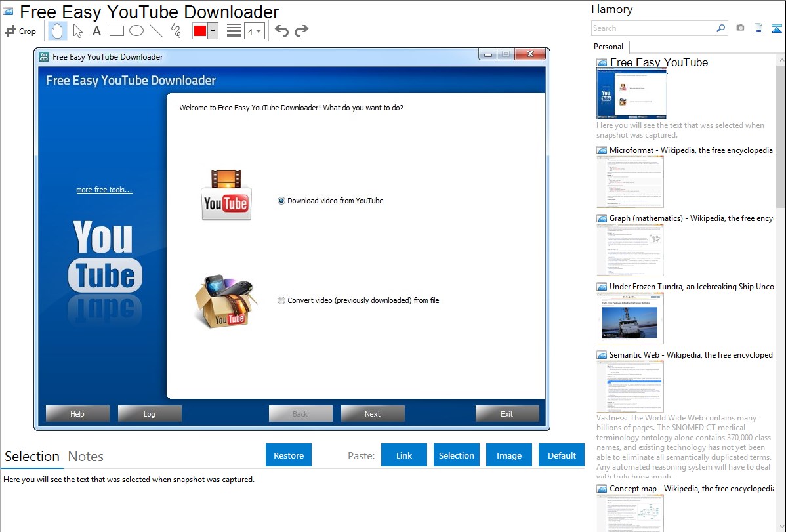786x532 pixels.
Task: Follow the more free tools link
Action: click(x=104, y=190)
